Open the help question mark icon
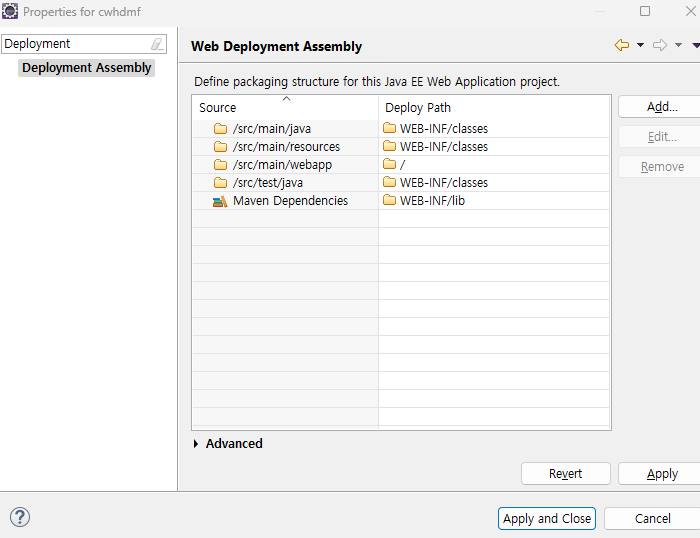Image resolution: width=700 pixels, height=538 pixels. pos(20,517)
